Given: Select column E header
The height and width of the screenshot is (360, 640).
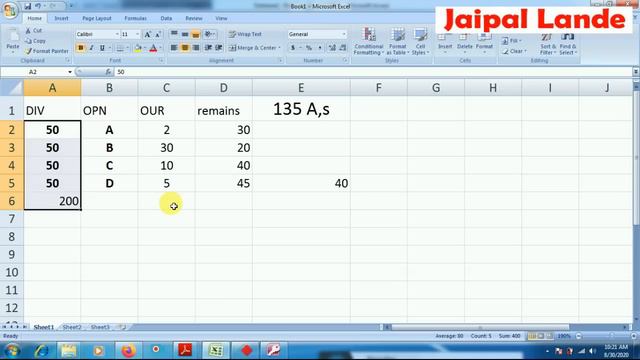Looking at the screenshot, I should (x=301, y=88).
